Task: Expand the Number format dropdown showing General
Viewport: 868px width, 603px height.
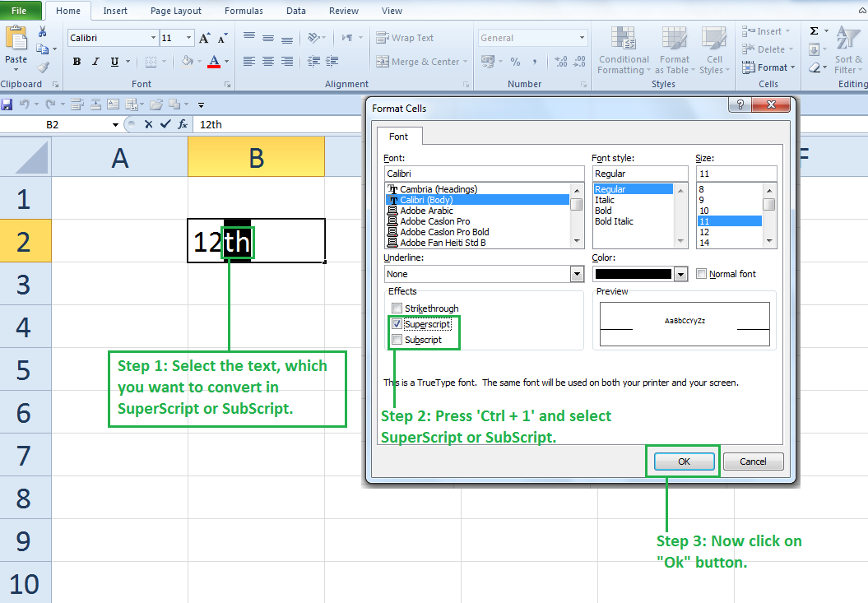Action: point(583,37)
